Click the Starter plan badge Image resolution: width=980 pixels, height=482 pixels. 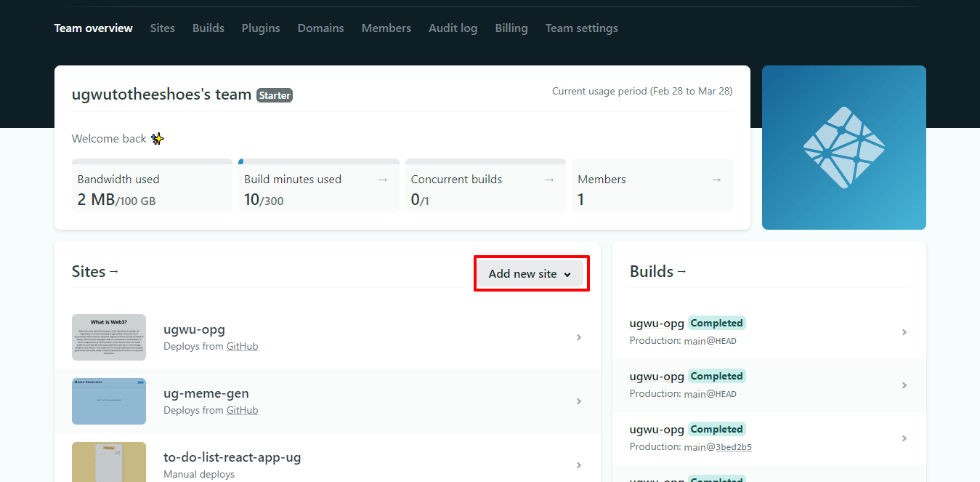click(x=275, y=95)
